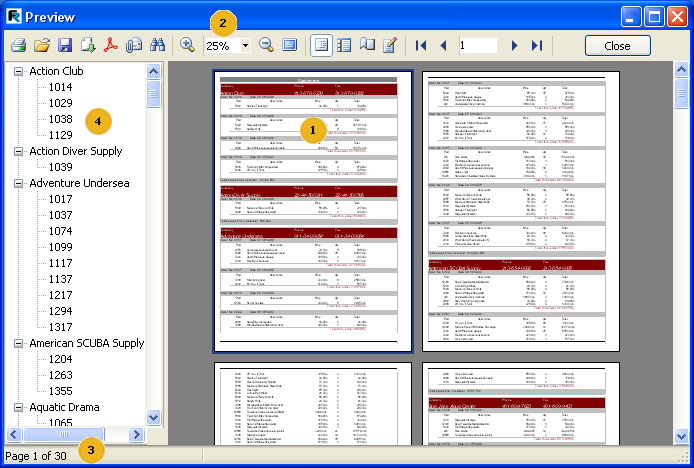Screen dimensions: 694x468
Task: Switch to full screen view icon
Action: (x=290, y=46)
